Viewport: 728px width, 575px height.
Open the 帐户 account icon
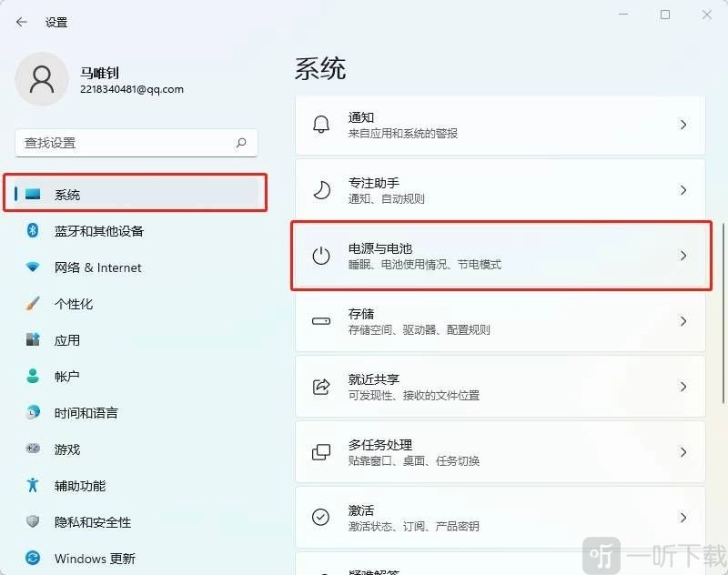pos(30,377)
